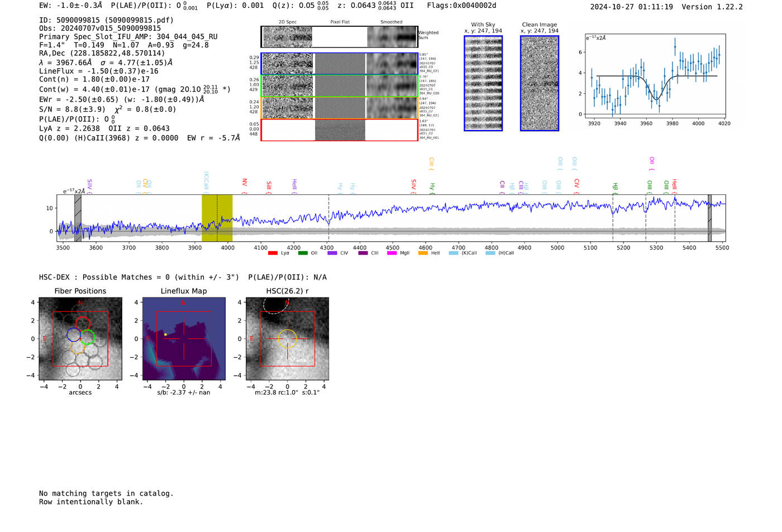
Task: Click the CIV legend swatch
Action: coord(332,253)
